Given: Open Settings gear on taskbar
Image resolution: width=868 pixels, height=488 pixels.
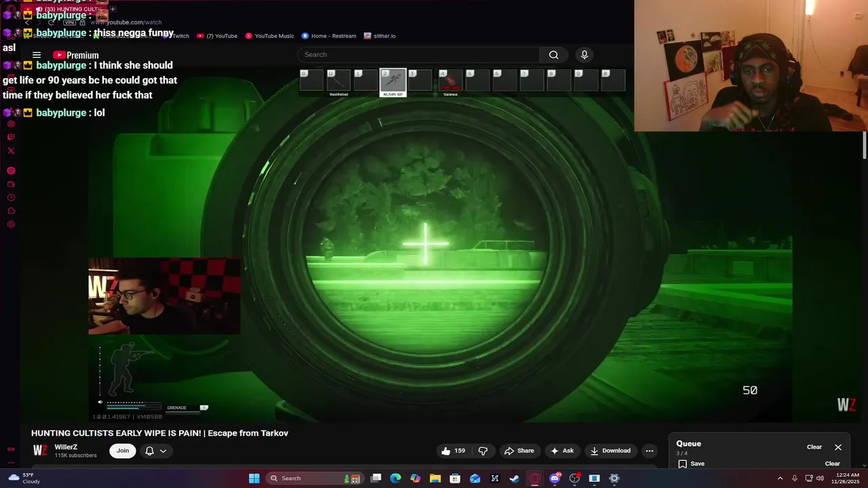Looking at the screenshot, I should pyautogui.click(x=614, y=479).
